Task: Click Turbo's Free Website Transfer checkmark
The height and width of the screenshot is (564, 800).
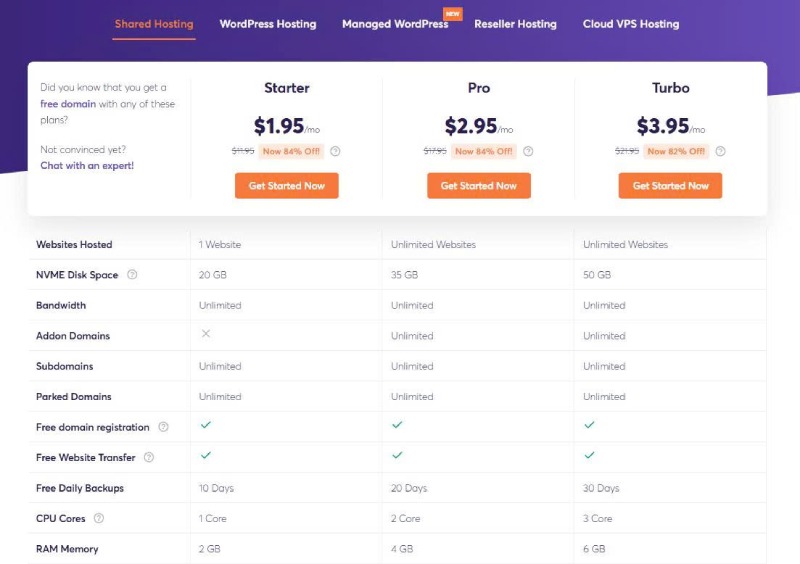Action: [589, 455]
